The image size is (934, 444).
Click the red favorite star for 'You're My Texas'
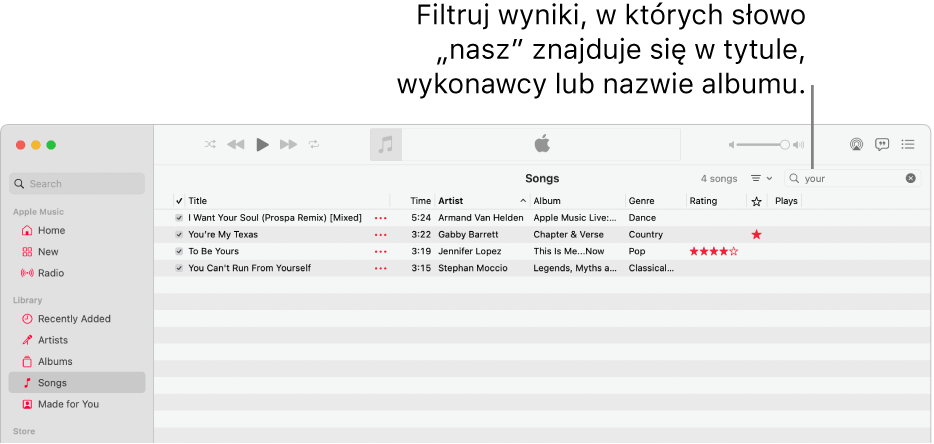[756, 235]
